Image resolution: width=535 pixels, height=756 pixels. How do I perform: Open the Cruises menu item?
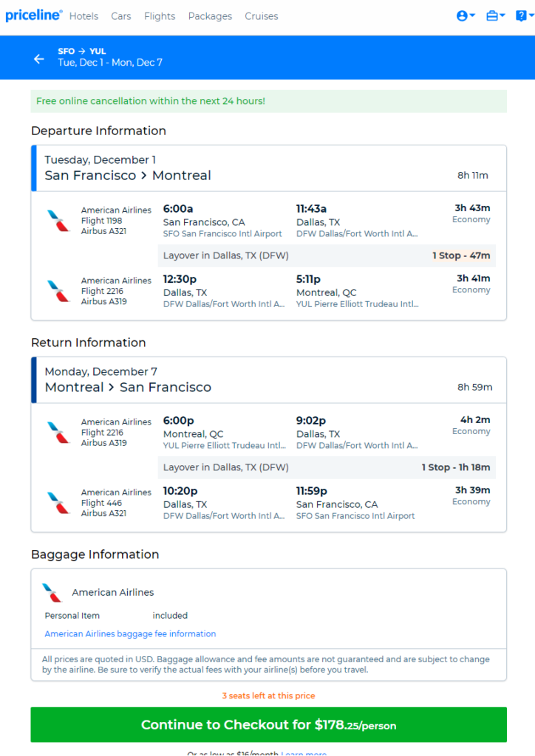[x=262, y=16]
